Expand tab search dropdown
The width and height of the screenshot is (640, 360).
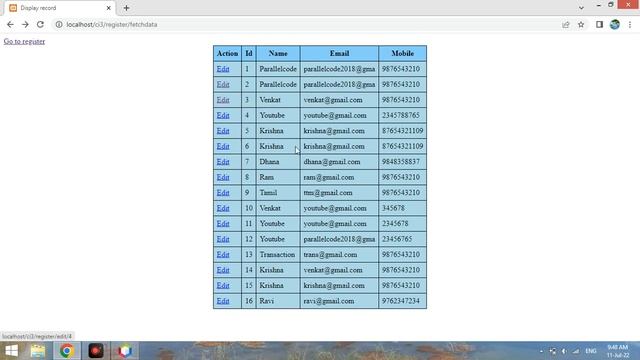click(x=581, y=8)
